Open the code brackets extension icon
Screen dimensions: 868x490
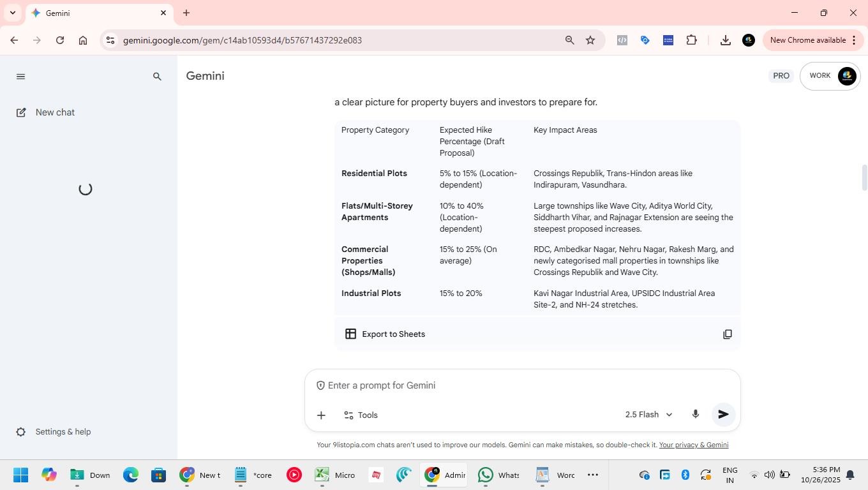click(622, 40)
